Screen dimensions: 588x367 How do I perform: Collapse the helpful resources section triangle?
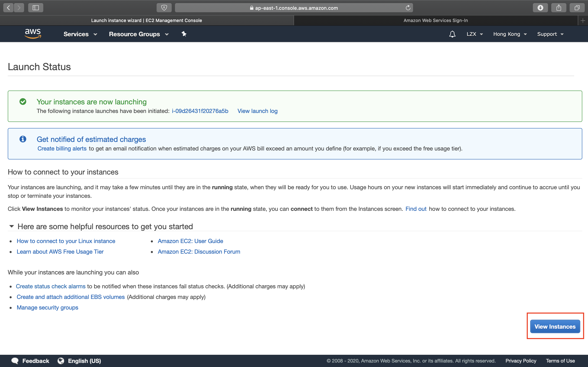(x=11, y=226)
